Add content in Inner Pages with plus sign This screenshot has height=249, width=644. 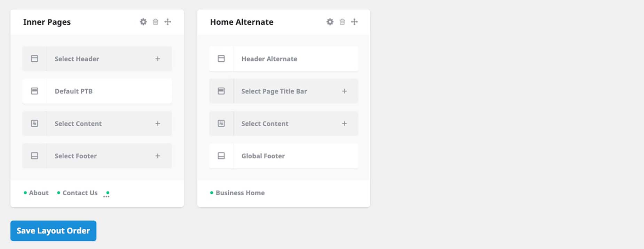[x=158, y=123]
